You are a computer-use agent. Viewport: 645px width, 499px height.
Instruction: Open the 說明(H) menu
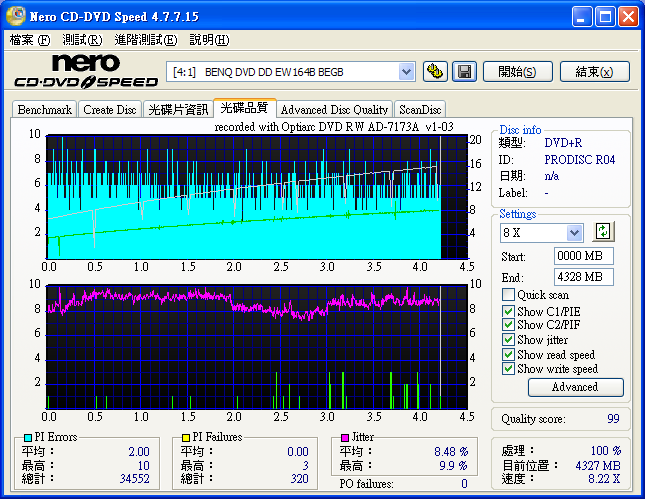[x=209, y=40]
